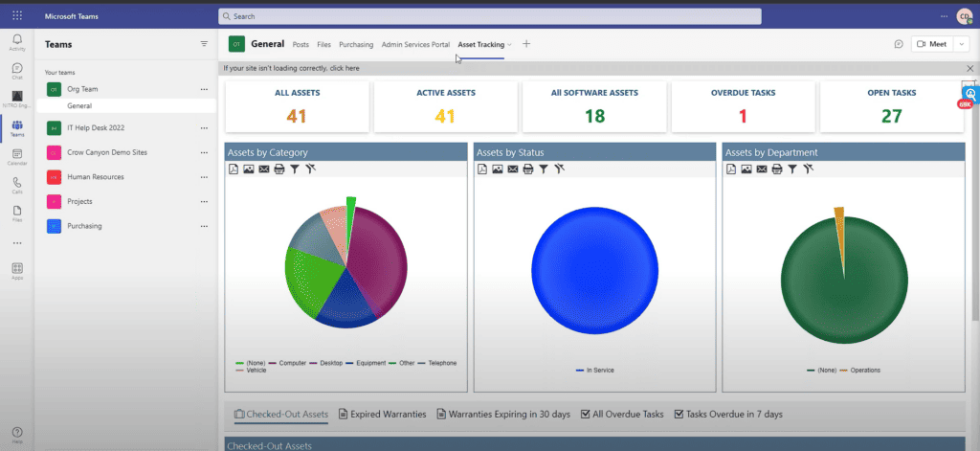Click the Search box at the top
Viewport: 980px width, 451px height.
pyautogui.click(x=489, y=16)
